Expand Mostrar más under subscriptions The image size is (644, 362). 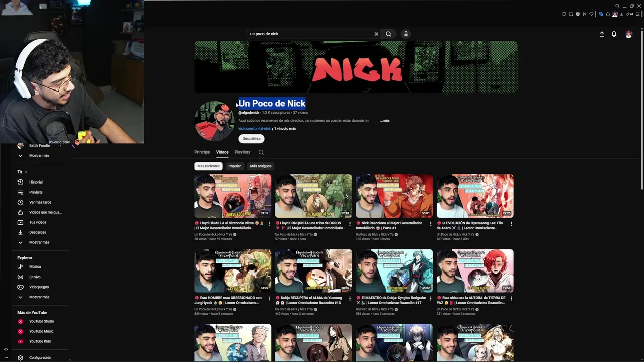click(x=39, y=156)
